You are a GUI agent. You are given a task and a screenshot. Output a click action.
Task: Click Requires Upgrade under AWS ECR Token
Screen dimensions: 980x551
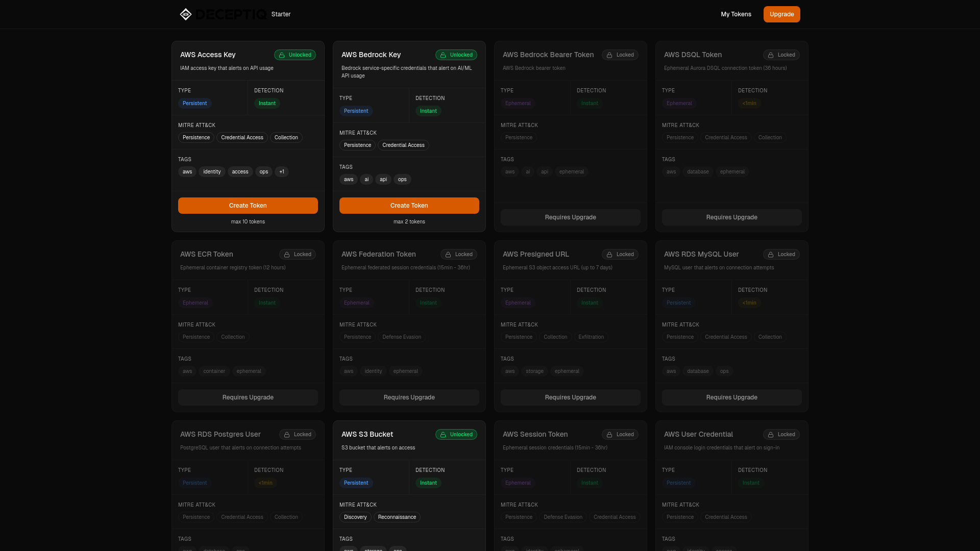(x=248, y=397)
